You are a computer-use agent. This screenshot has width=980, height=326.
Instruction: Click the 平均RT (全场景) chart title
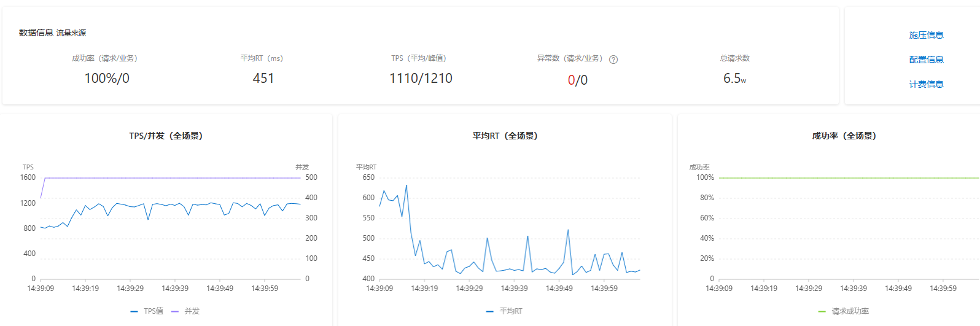click(x=505, y=136)
